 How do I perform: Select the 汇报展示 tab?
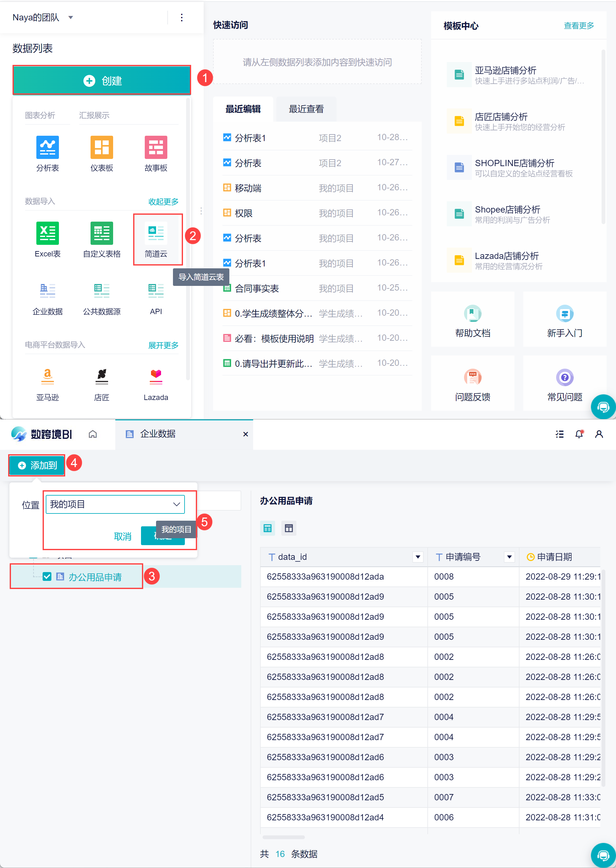point(94,115)
